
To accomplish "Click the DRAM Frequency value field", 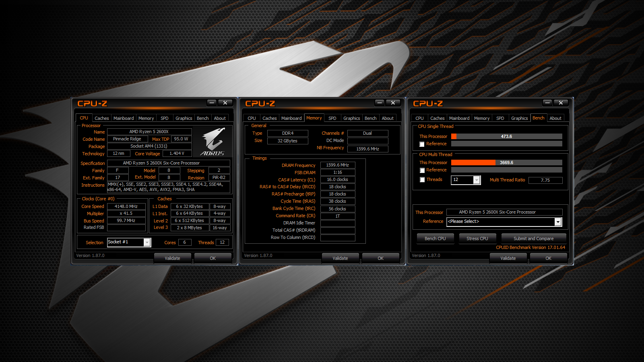I will click(338, 165).
